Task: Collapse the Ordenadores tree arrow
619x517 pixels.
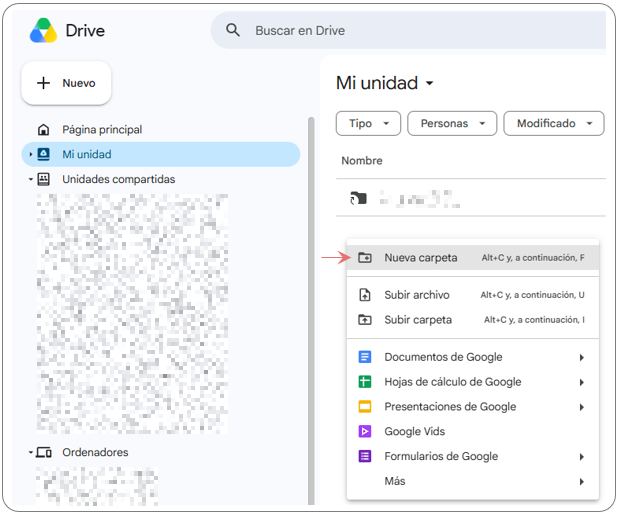Action: [30, 452]
